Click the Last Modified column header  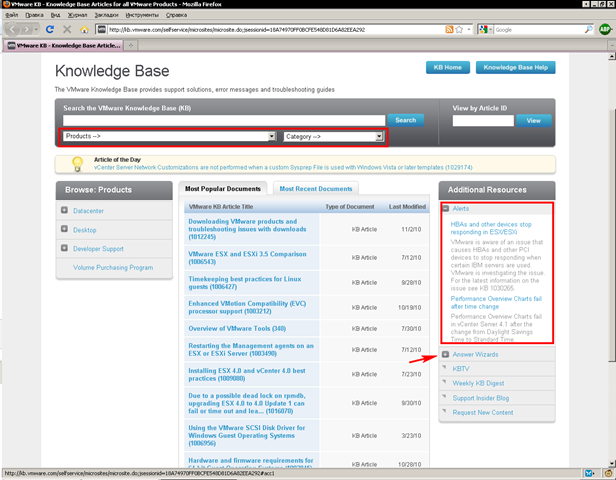coord(407,207)
